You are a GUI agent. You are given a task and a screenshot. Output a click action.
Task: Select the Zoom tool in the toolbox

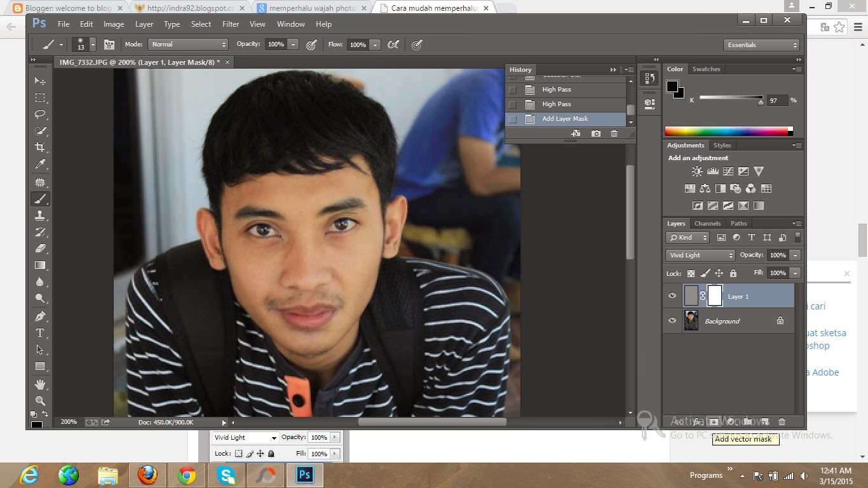[40, 401]
